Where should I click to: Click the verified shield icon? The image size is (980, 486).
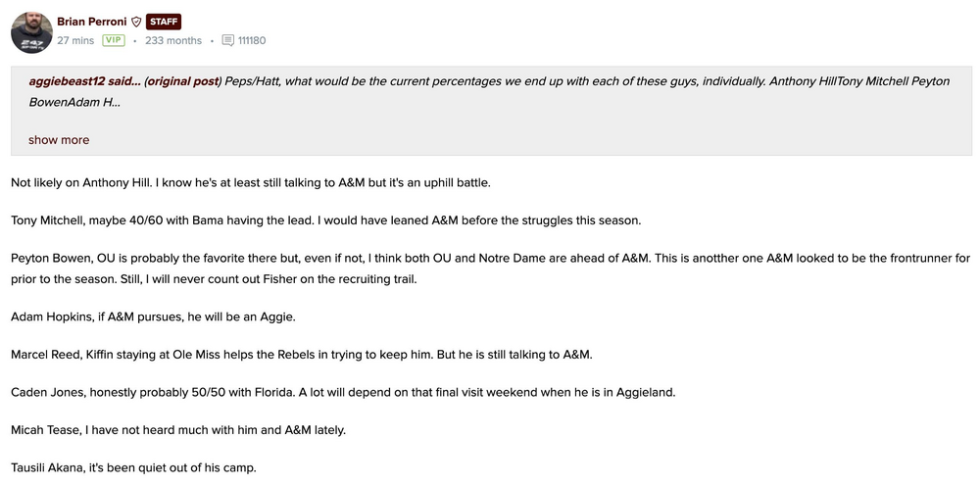136,22
